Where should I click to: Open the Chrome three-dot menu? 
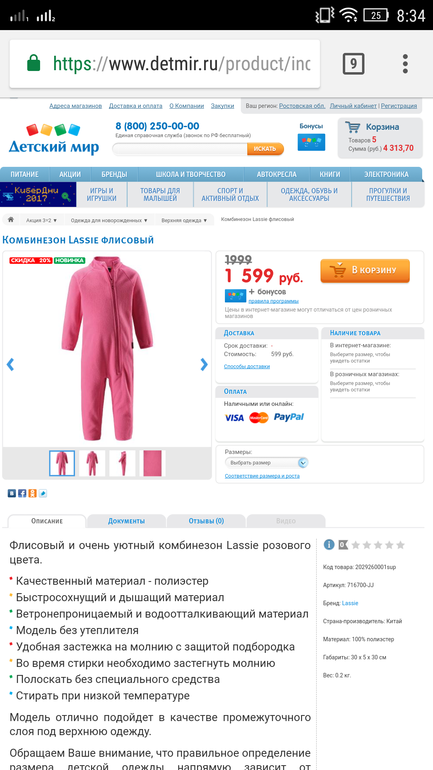pyautogui.click(x=405, y=64)
